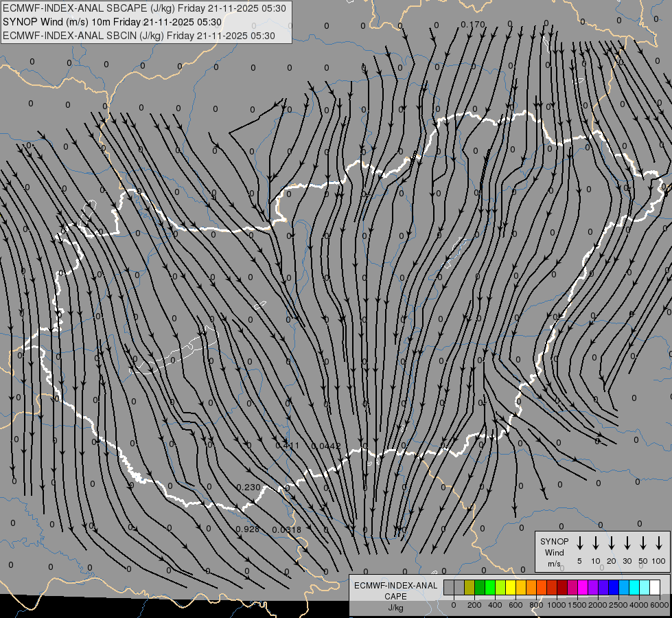672x618 pixels.
Task: Pick the pure yellow CAPE swatch
Action: pyautogui.click(x=511, y=587)
